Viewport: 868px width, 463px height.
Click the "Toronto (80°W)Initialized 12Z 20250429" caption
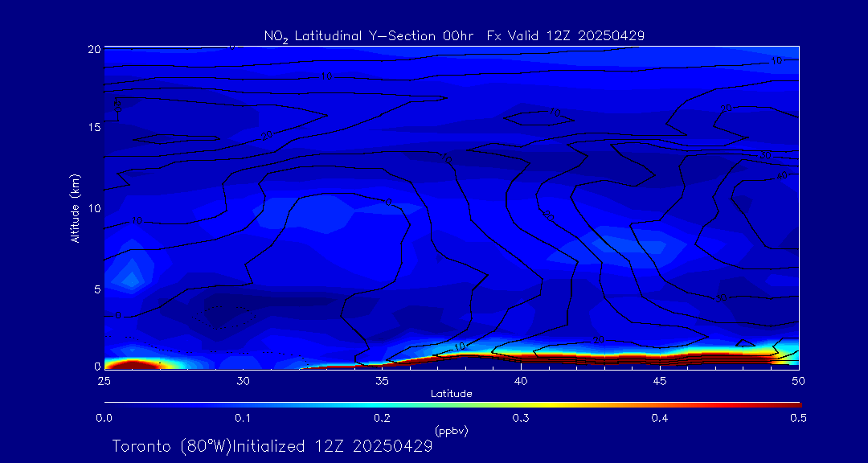point(272,446)
